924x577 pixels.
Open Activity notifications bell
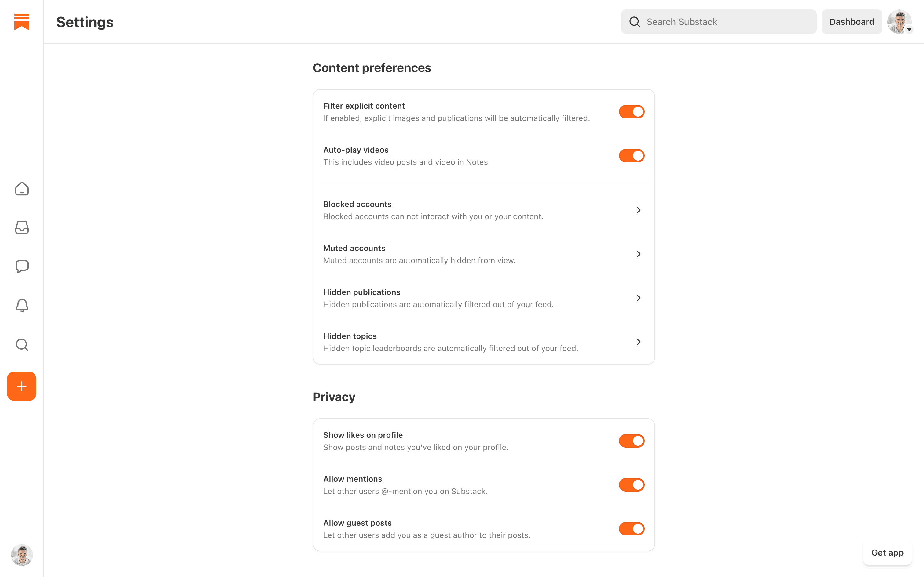pos(22,305)
